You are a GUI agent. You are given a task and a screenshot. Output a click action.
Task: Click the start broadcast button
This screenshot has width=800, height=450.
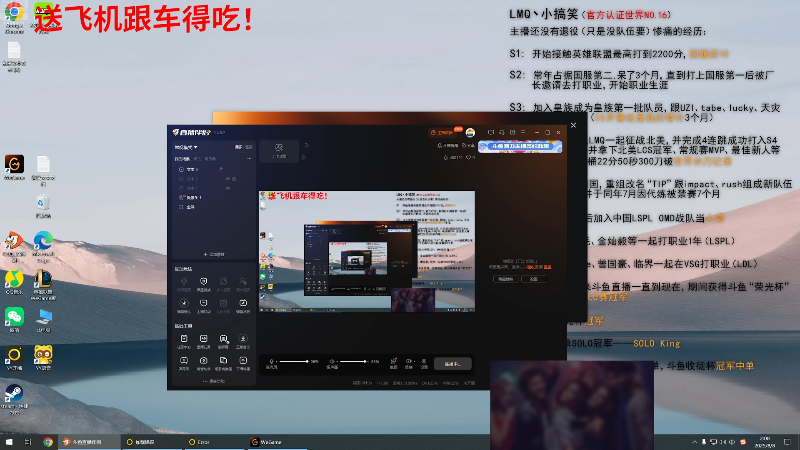click(453, 364)
